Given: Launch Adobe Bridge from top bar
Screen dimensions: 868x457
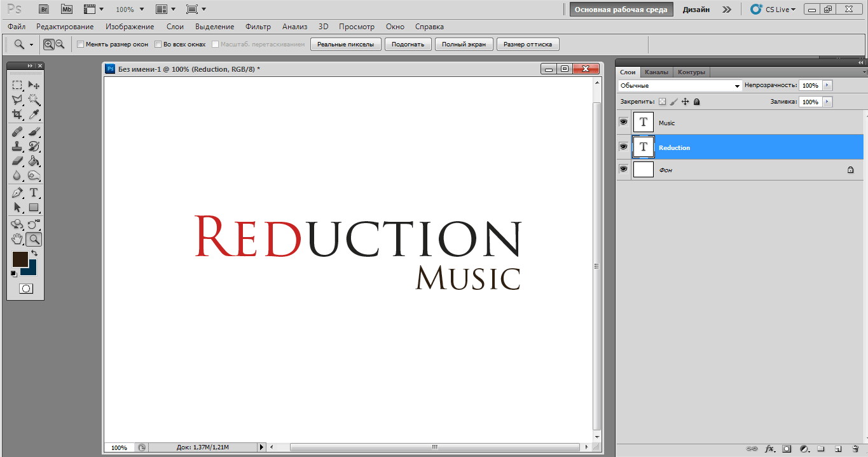Looking at the screenshot, I should pyautogui.click(x=44, y=10).
